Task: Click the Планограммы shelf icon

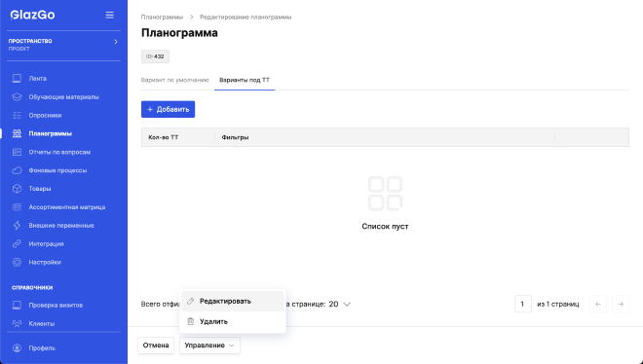Action: 17,133
